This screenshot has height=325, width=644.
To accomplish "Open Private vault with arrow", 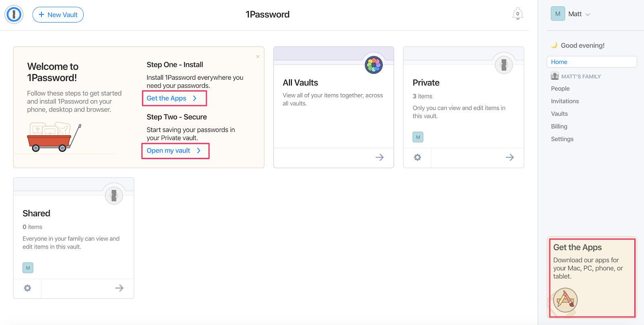I will (x=510, y=157).
